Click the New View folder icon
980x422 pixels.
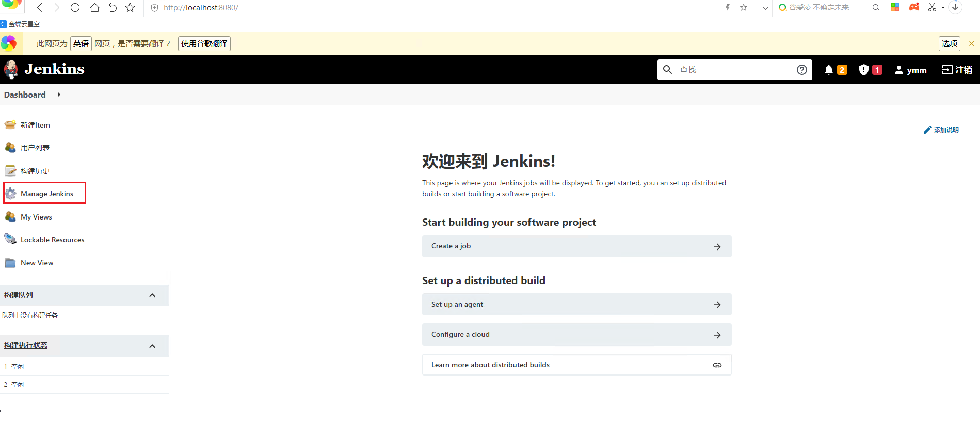tap(10, 262)
